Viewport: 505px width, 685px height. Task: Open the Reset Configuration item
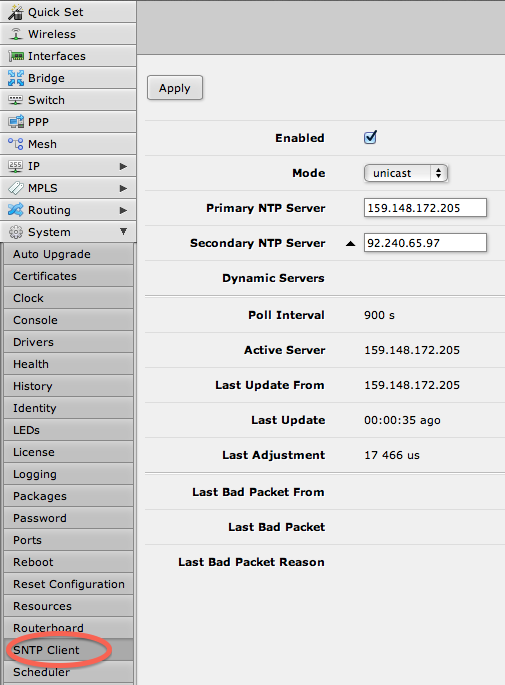(68, 584)
